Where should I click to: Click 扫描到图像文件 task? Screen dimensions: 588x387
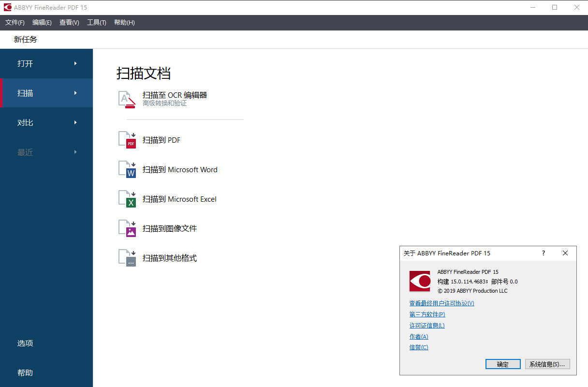tap(170, 228)
